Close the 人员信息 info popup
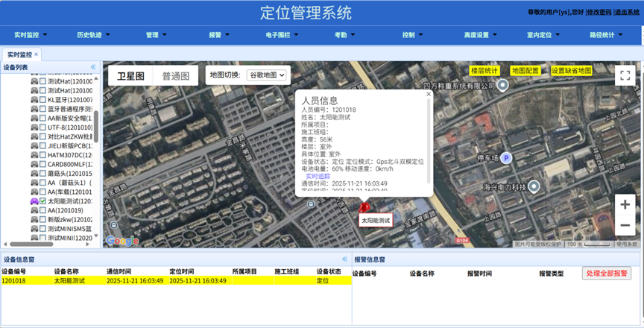Image resolution: width=644 pixels, height=328 pixels. pyautogui.click(x=429, y=95)
